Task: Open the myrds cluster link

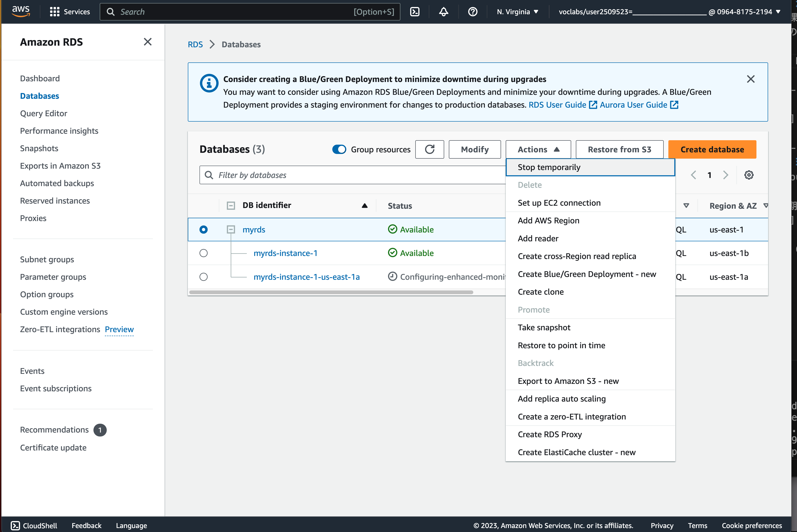Action: tap(254, 229)
